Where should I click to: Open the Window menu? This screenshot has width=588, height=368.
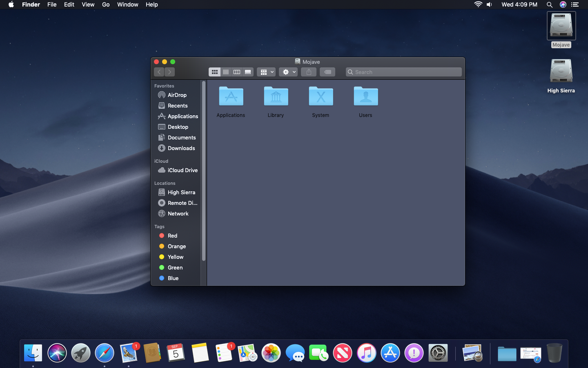(127, 4)
